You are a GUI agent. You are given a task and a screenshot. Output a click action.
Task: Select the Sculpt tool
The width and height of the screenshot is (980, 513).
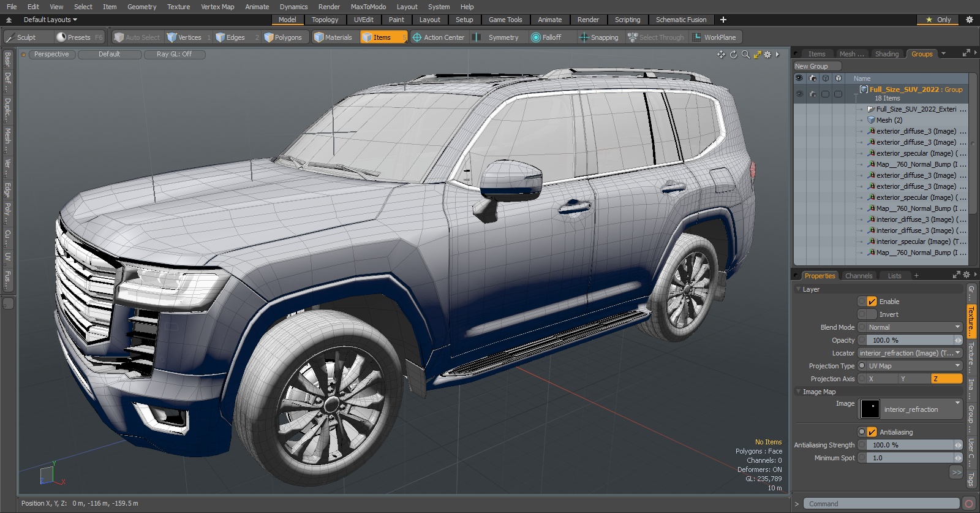[x=28, y=37]
